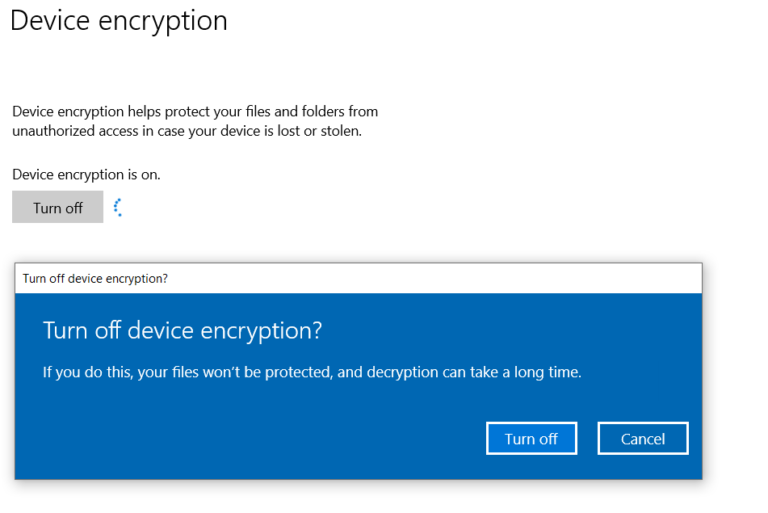
Task: Click the 'Device encryption helps protect' description line
Action: coord(195,112)
